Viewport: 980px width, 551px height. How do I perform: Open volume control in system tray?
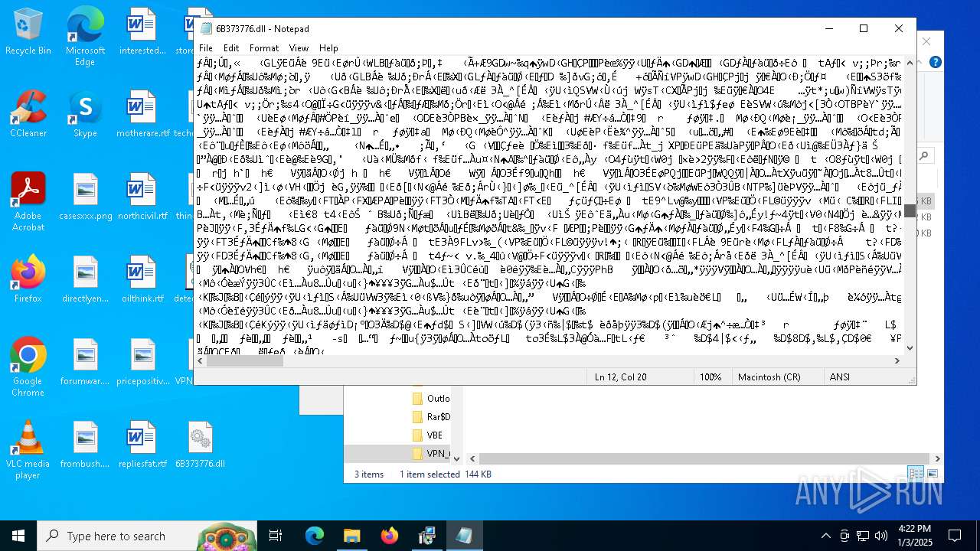point(880,536)
